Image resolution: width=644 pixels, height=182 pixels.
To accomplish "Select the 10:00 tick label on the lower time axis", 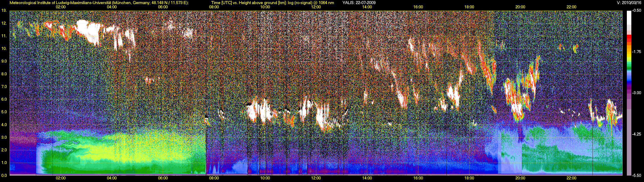I will click(265, 178).
